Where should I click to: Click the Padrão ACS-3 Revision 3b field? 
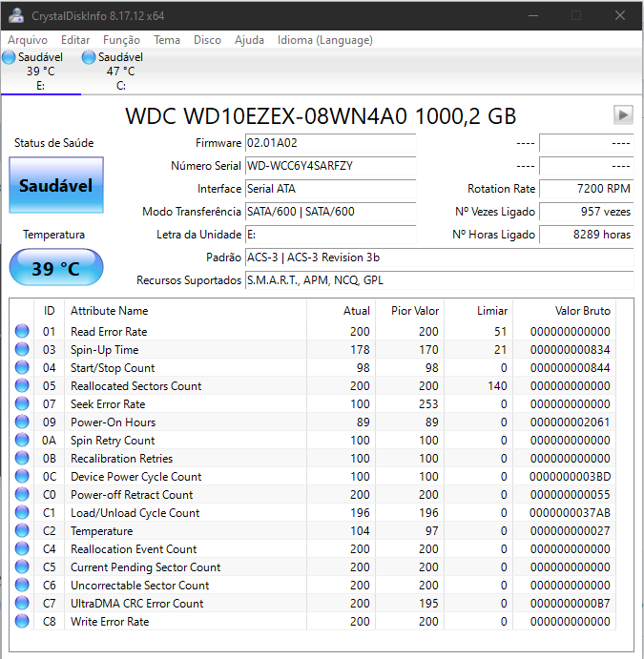[x=439, y=257]
